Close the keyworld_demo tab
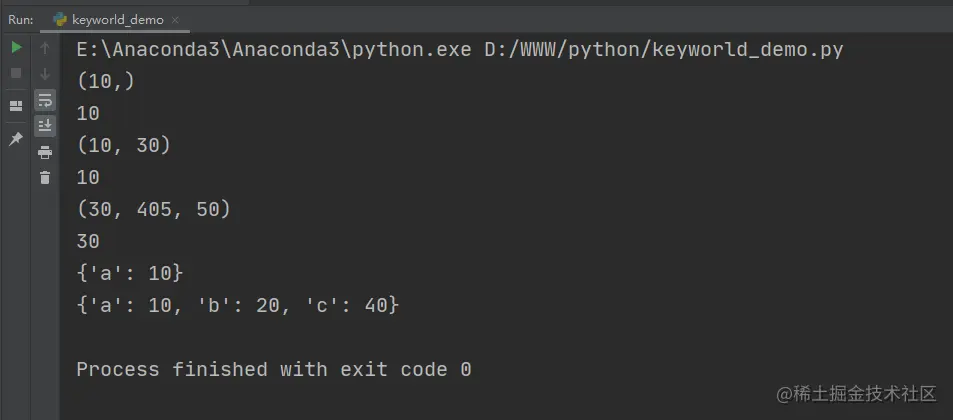Viewport: 953px width, 420px height. pyautogui.click(x=175, y=20)
